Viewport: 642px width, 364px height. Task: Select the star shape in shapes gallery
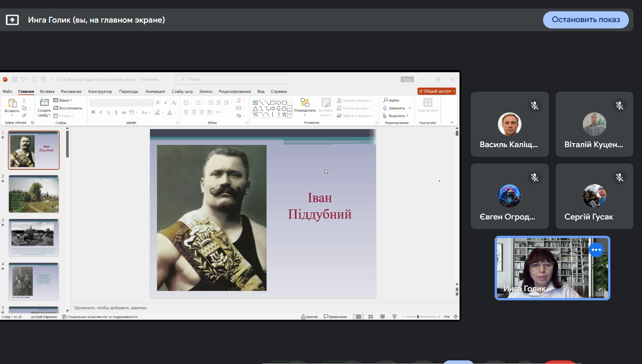point(284,114)
